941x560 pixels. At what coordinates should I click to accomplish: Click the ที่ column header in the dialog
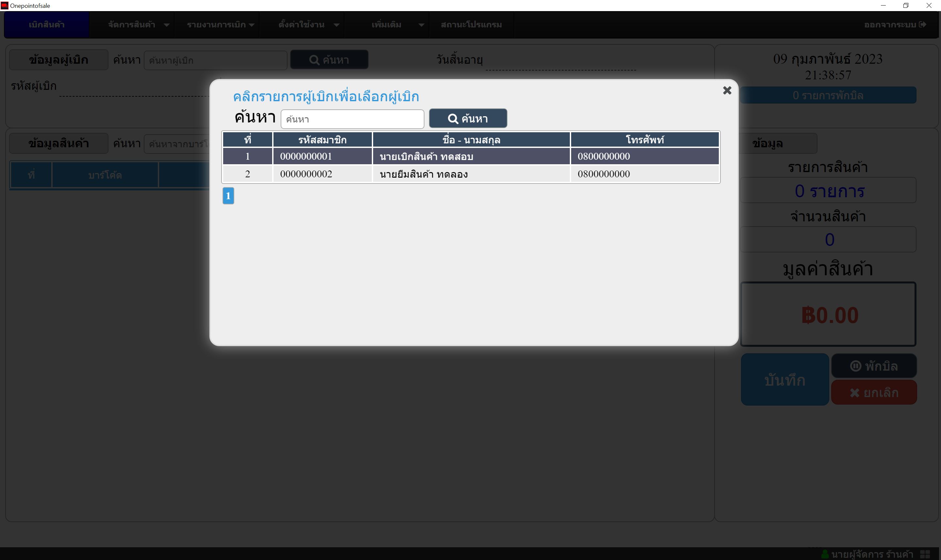pyautogui.click(x=248, y=140)
